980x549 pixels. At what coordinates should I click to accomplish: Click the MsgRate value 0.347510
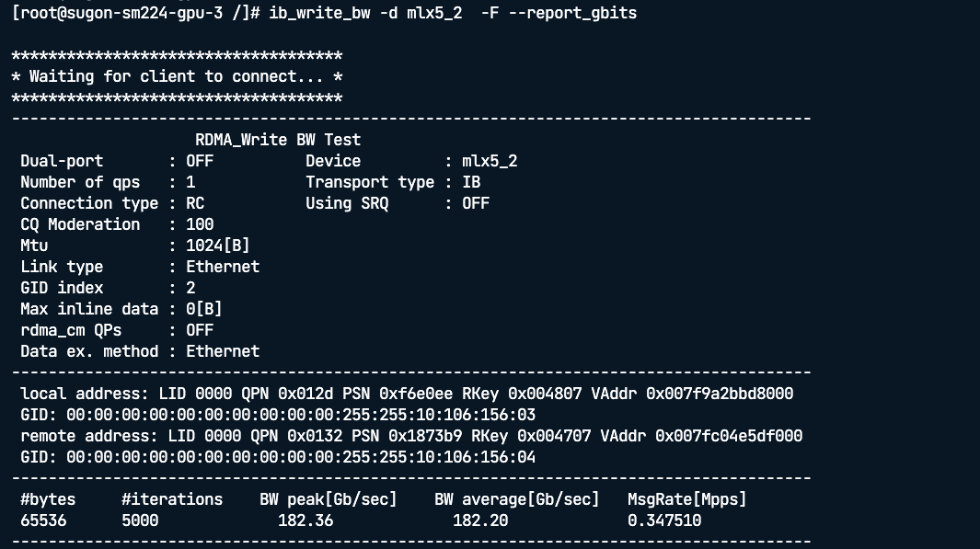click(664, 520)
